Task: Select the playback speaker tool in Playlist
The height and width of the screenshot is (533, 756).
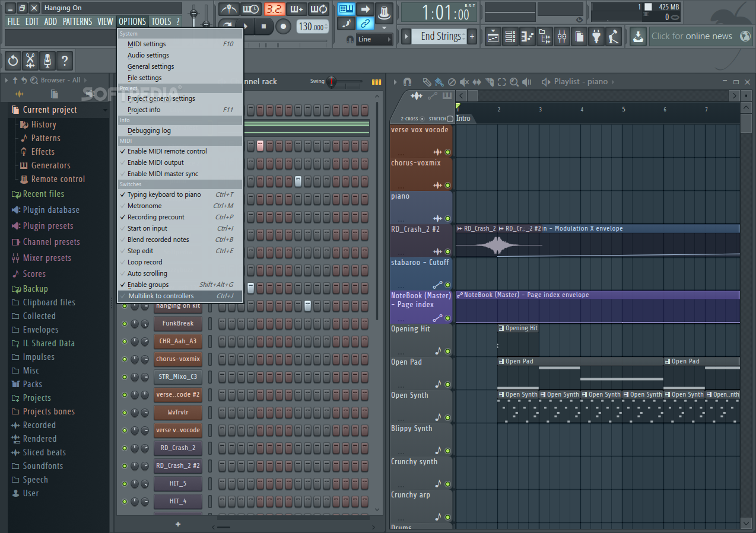Action: tap(526, 82)
